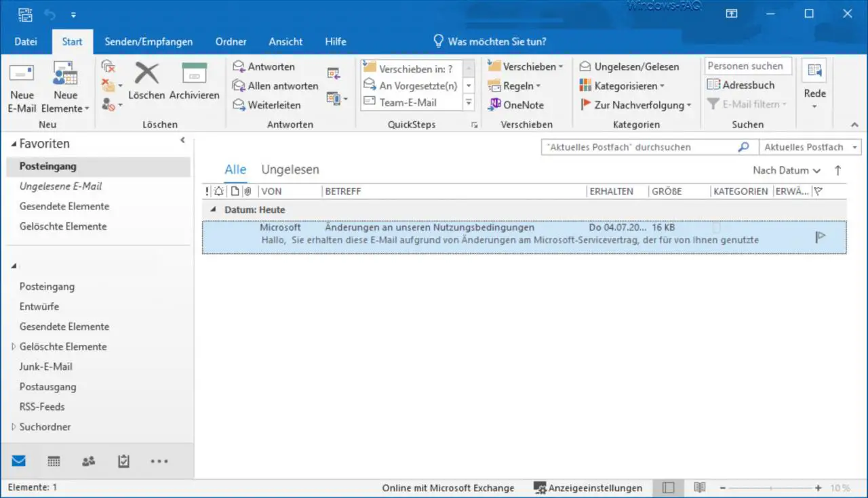Click the Personen suchen field
Screen dimensions: 868x498
tap(748, 66)
